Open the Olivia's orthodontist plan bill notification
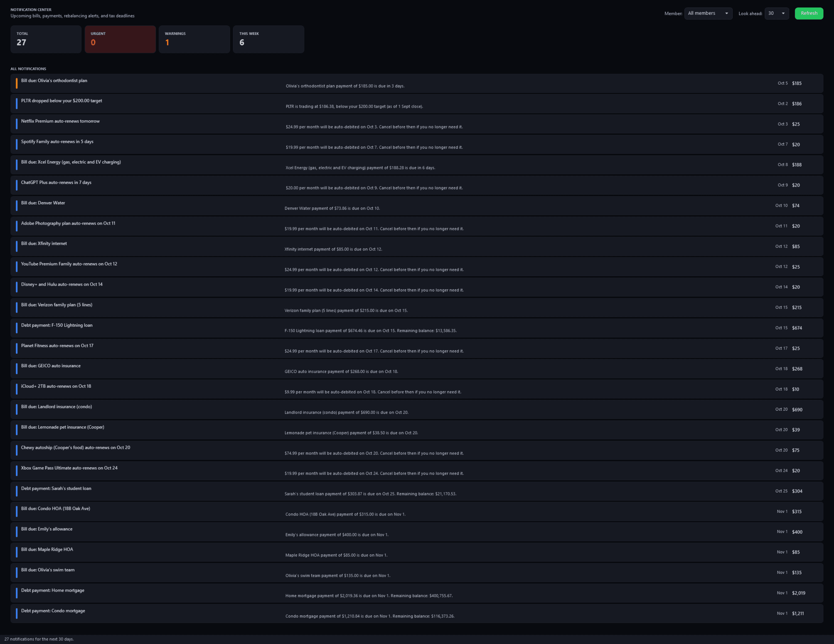This screenshot has width=834, height=644. pyautogui.click(x=417, y=83)
